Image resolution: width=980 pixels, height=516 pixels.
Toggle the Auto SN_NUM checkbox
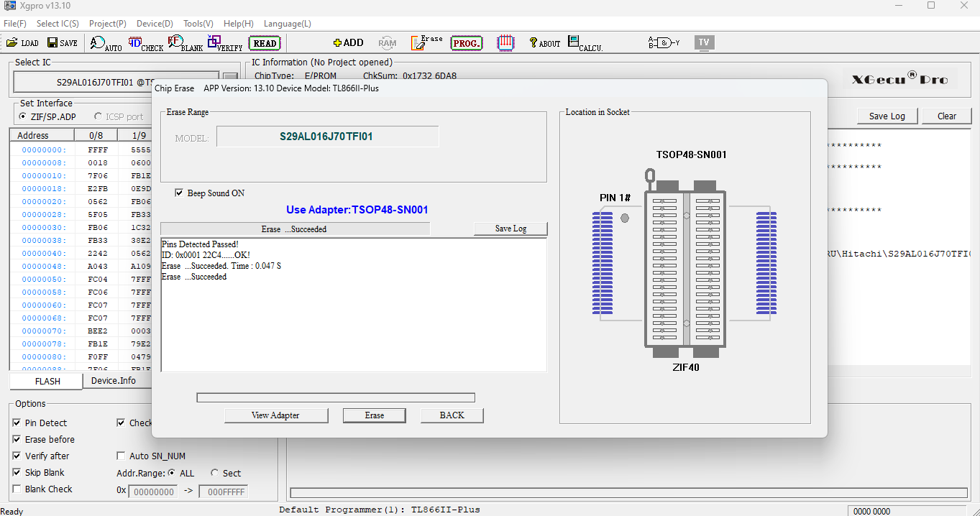coord(122,456)
